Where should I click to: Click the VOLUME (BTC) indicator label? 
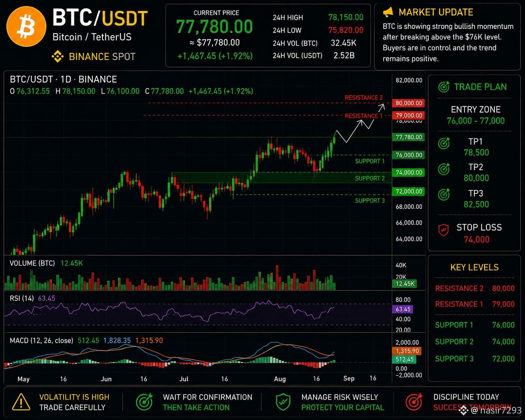tap(32, 263)
